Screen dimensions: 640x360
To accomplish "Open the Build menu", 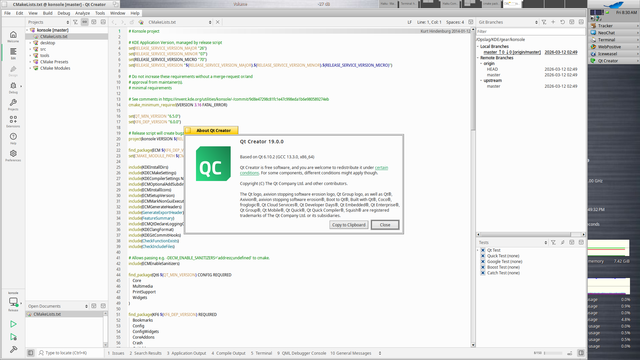I will (x=48, y=13).
